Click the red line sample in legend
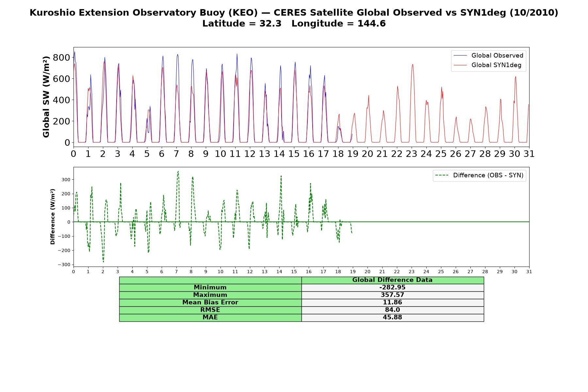This screenshot has width=588, height=392. pos(460,65)
